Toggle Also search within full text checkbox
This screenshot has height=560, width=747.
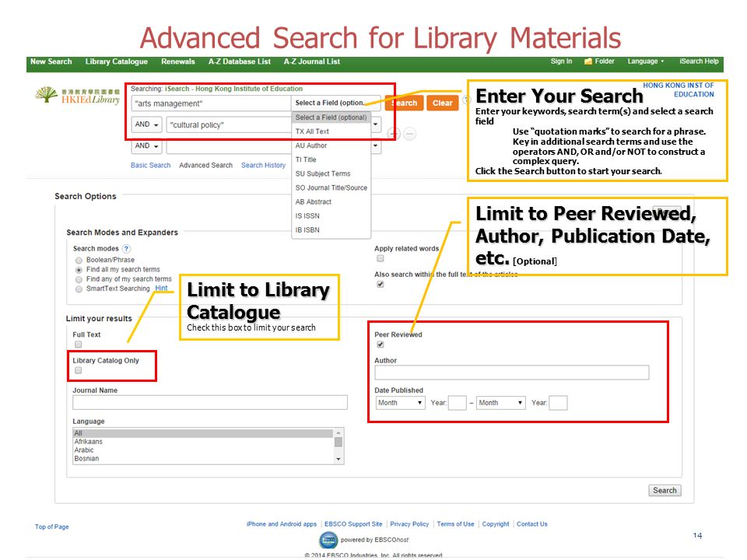[381, 285]
